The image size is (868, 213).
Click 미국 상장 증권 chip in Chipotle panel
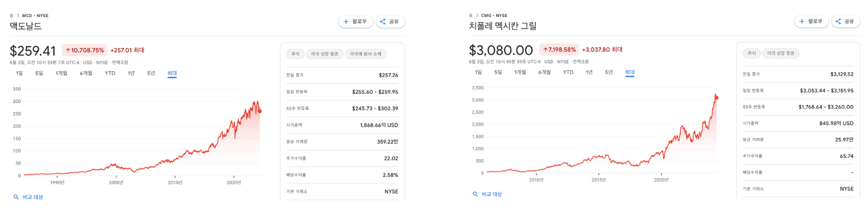(x=781, y=53)
